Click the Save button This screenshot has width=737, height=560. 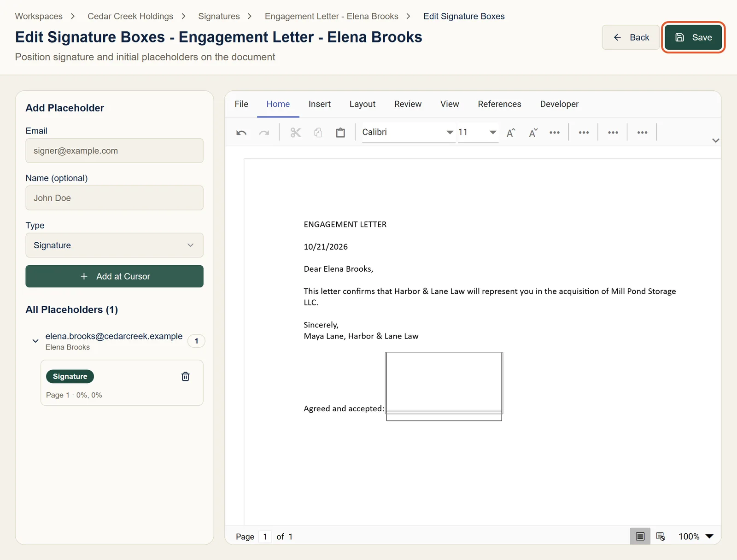[693, 37]
